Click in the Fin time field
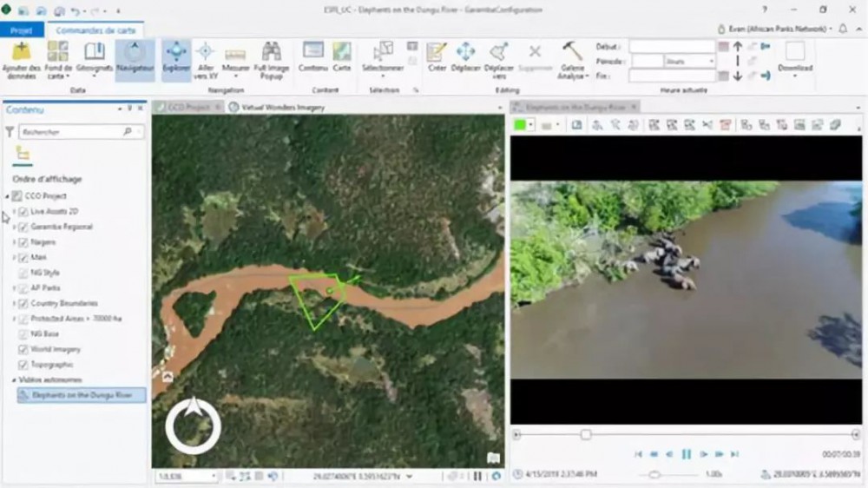This screenshot has height=488, width=868. tap(672, 76)
